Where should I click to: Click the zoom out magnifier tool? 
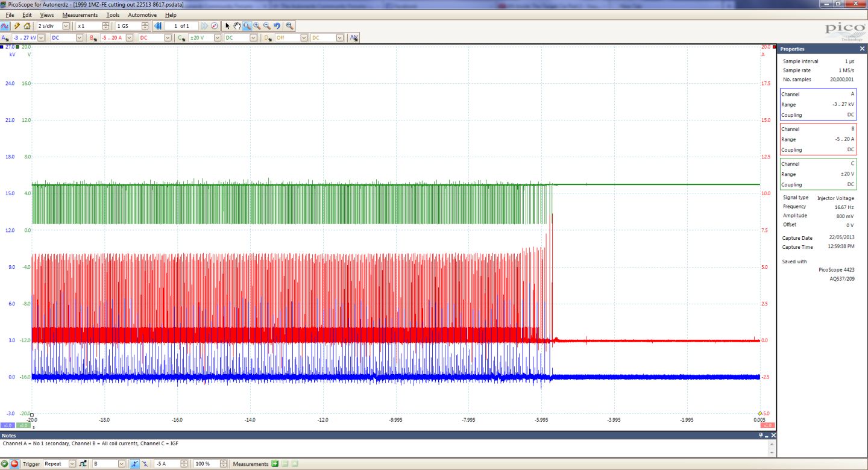266,26
